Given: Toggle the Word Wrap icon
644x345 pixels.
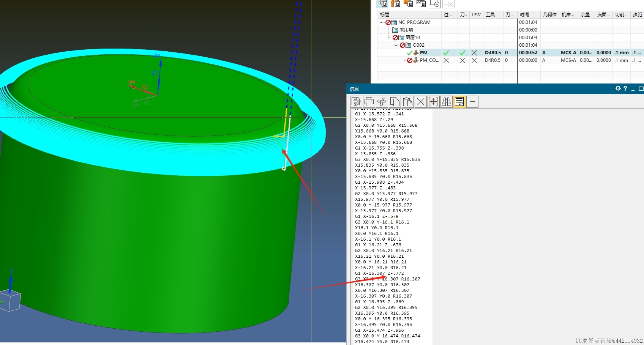Looking at the screenshot, I should (x=459, y=102).
